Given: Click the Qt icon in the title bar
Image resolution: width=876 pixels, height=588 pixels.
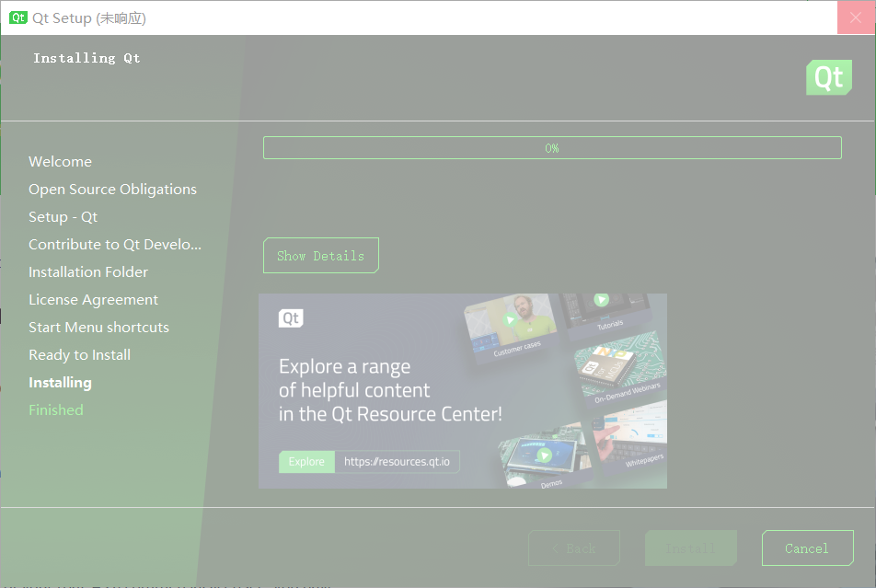Looking at the screenshot, I should 17,17.
